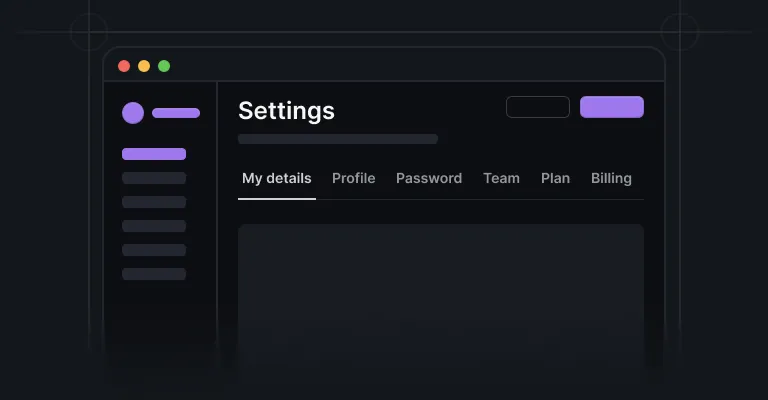The width and height of the screenshot is (768, 400).
Task: Click the outlined secondary button near Settings
Action: coord(538,107)
